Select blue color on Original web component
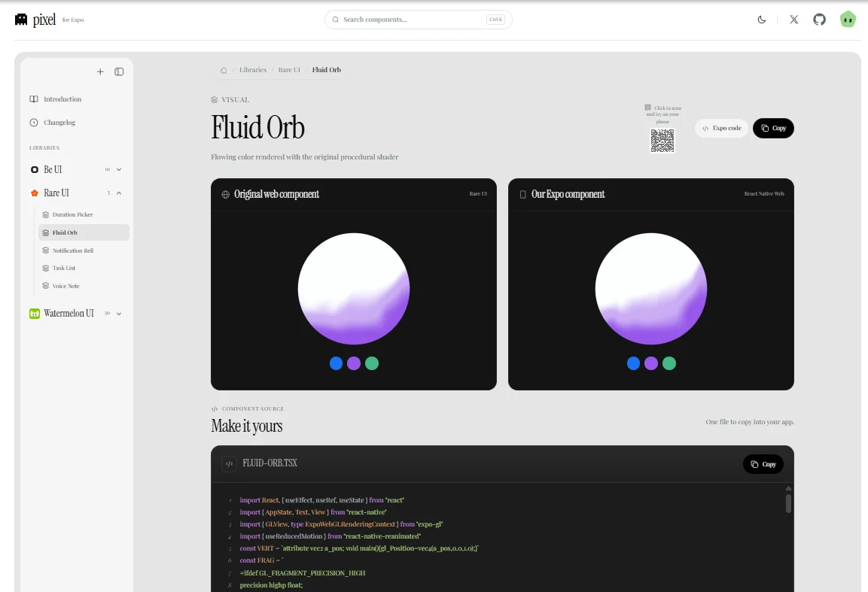Screen dimensions: 868x592 [x=336, y=363]
